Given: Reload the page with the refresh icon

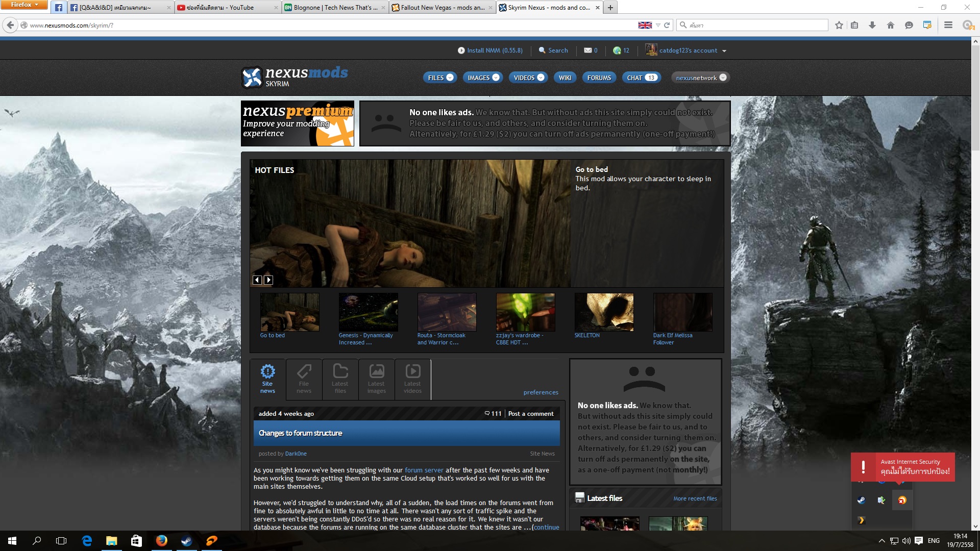Looking at the screenshot, I should click(667, 25).
